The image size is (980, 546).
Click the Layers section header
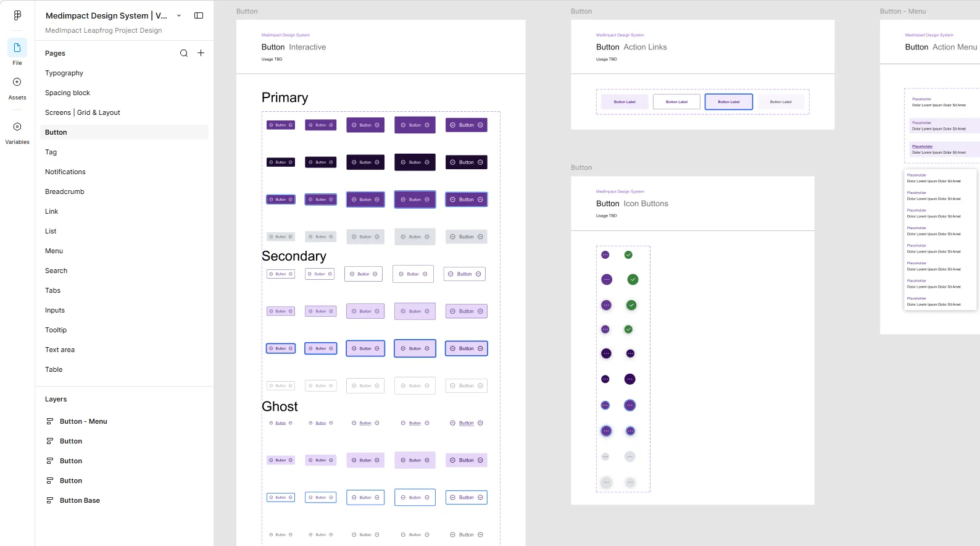click(x=56, y=399)
